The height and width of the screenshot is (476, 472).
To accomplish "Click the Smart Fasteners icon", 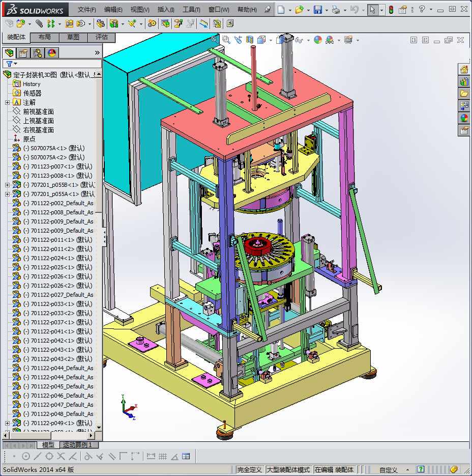I will point(70,23).
